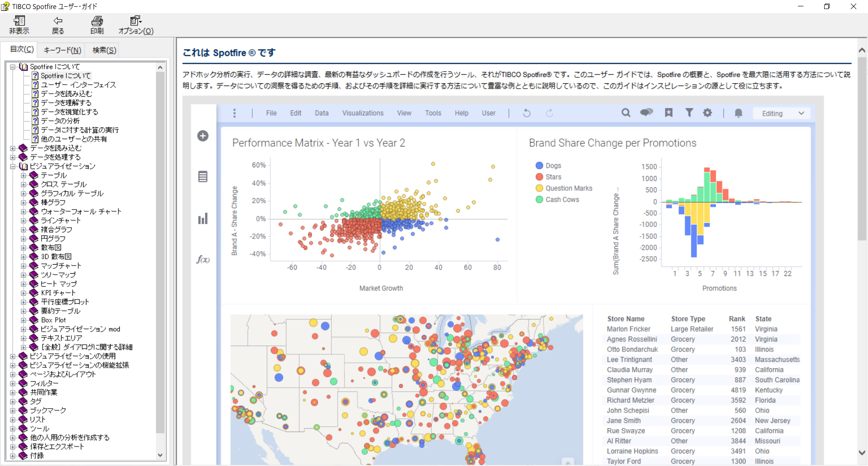Switch to the キーワード(N) tab
The height and width of the screenshot is (466, 868).
[x=62, y=50]
